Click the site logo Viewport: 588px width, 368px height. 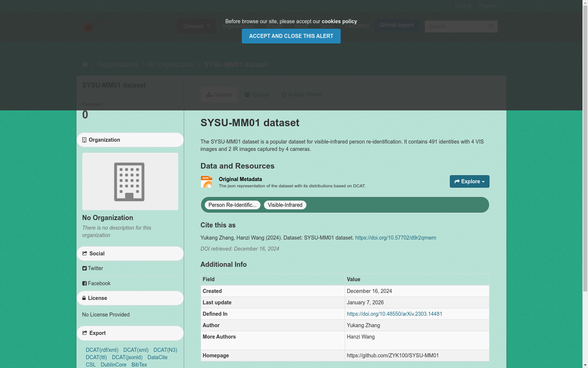point(99,28)
